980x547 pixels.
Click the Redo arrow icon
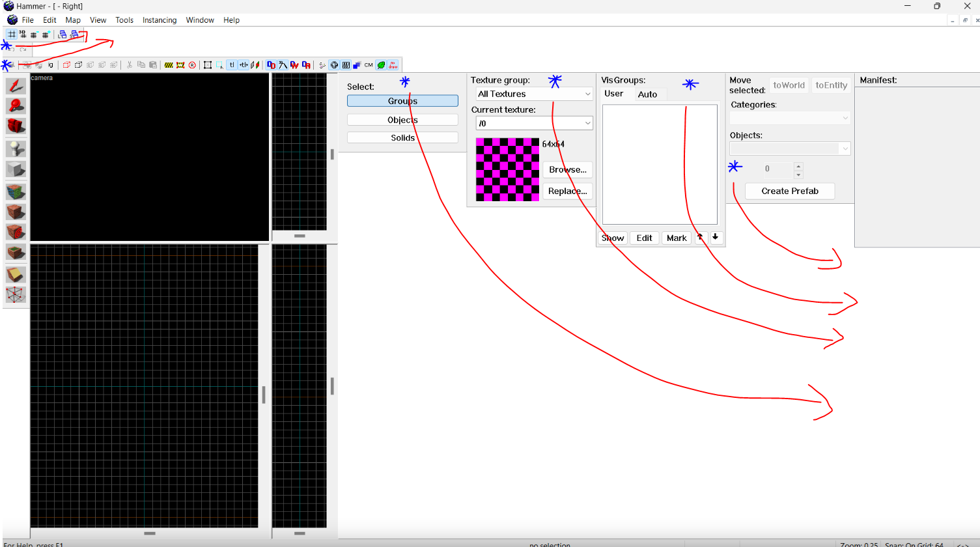(23, 49)
